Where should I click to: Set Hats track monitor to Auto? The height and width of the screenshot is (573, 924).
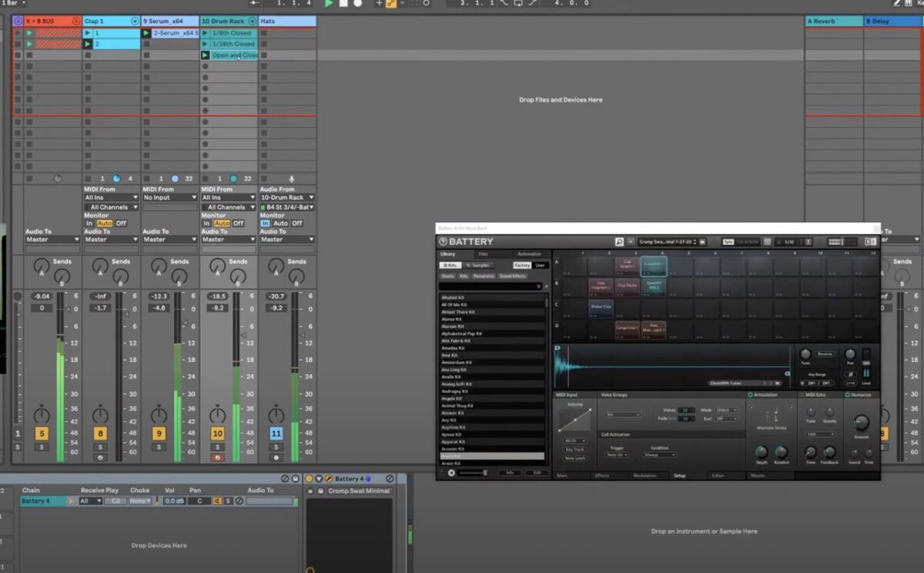click(x=280, y=223)
